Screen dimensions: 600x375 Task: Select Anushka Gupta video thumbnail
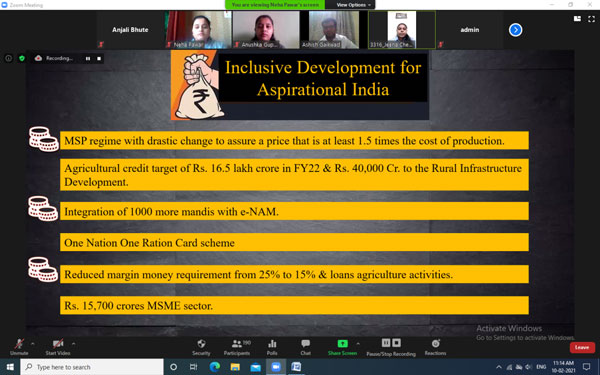click(266, 29)
